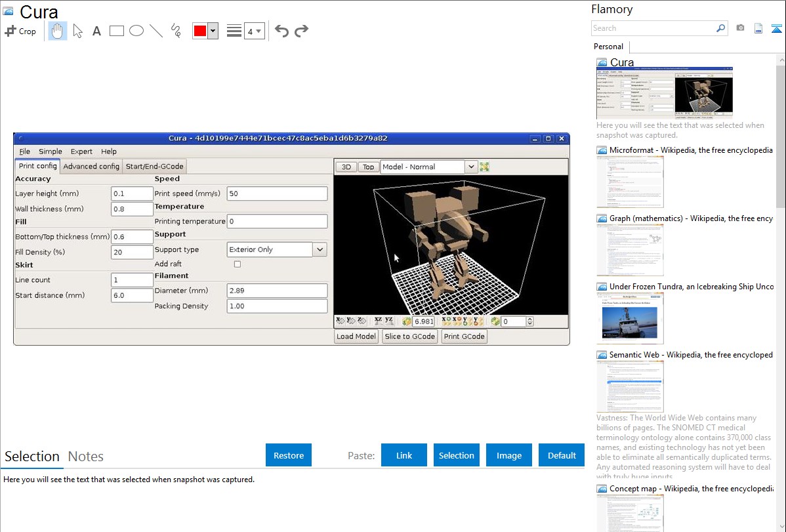Select the ellipse drawing tool
Screen dimensions: 786x532
pos(136,31)
